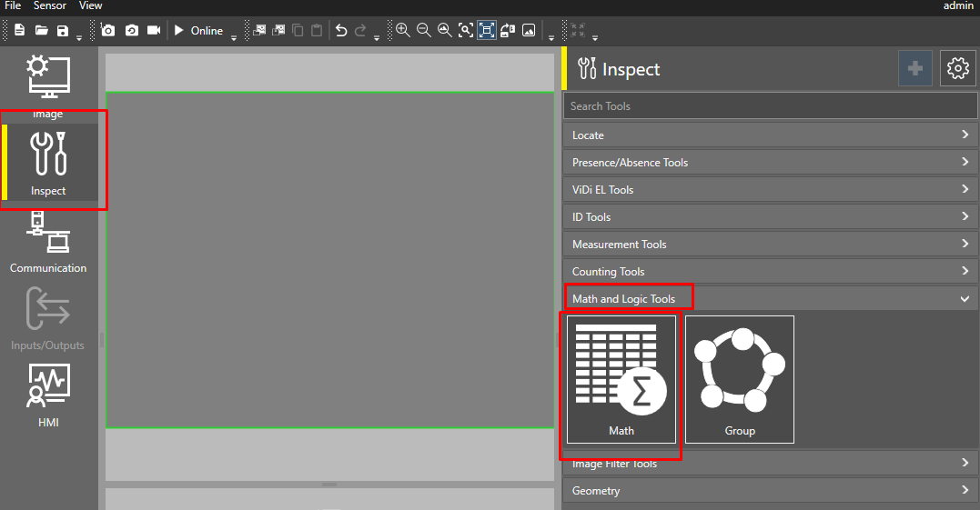Expand the Measurement Tools category

point(770,245)
